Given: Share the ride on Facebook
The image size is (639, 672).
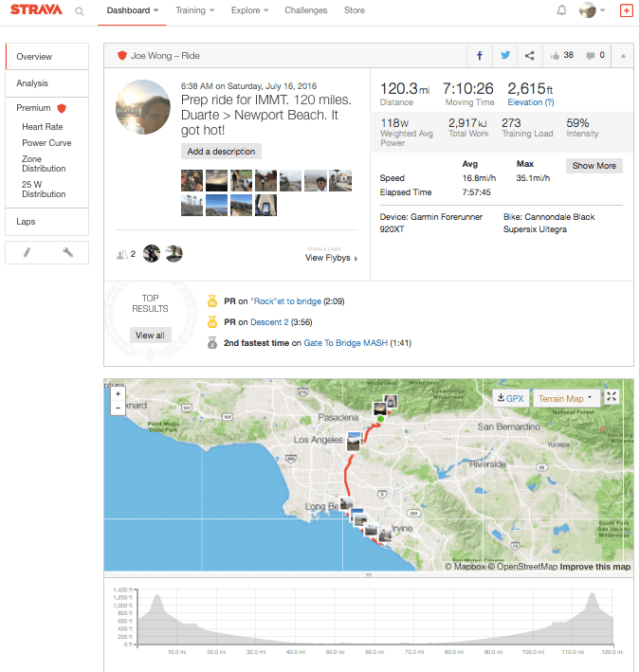Looking at the screenshot, I should (x=480, y=56).
